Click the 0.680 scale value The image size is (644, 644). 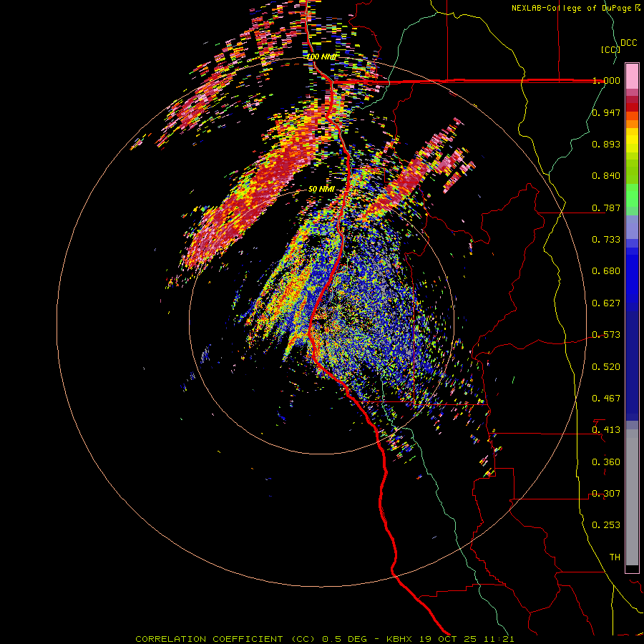tap(606, 270)
